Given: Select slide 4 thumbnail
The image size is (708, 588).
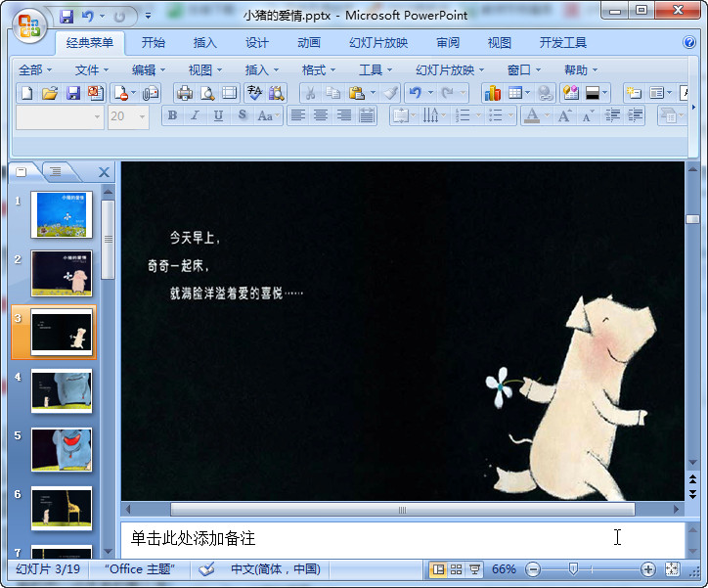Looking at the screenshot, I should coord(62,391).
